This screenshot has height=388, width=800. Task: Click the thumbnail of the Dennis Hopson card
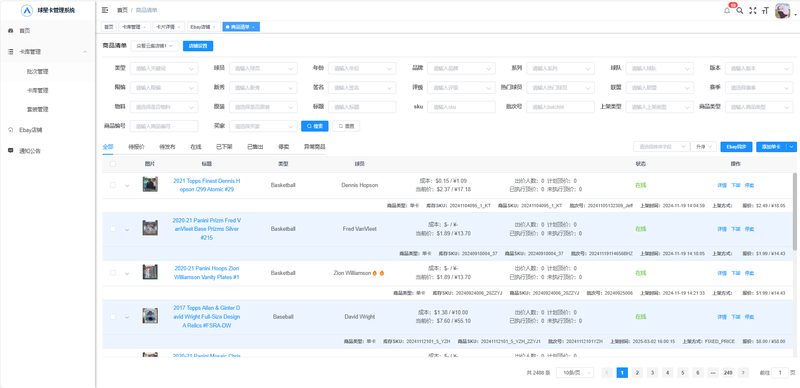150,184
